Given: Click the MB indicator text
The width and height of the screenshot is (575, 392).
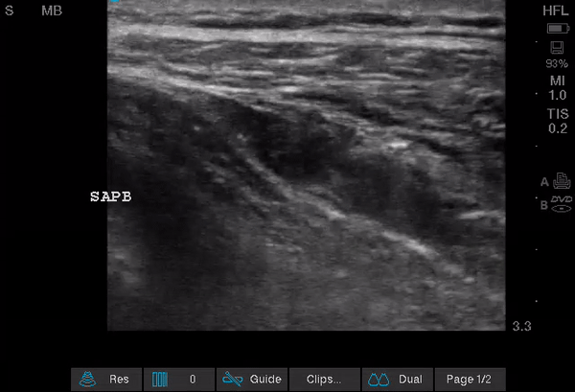Looking at the screenshot, I should [52, 11].
